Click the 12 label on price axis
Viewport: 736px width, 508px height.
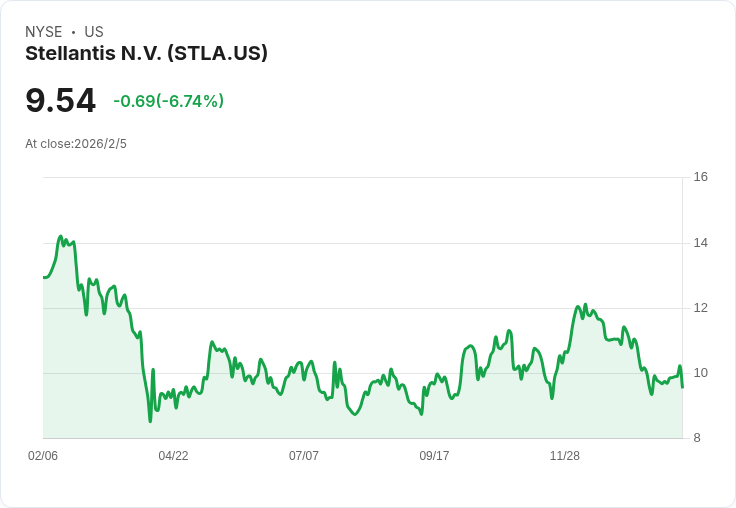click(700, 308)
